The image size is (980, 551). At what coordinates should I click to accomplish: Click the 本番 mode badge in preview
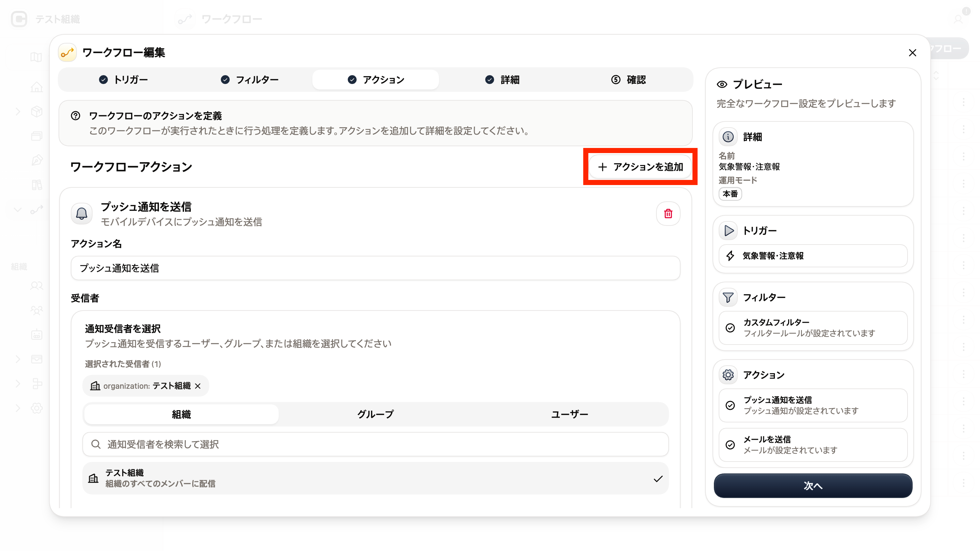pos(730,194)
